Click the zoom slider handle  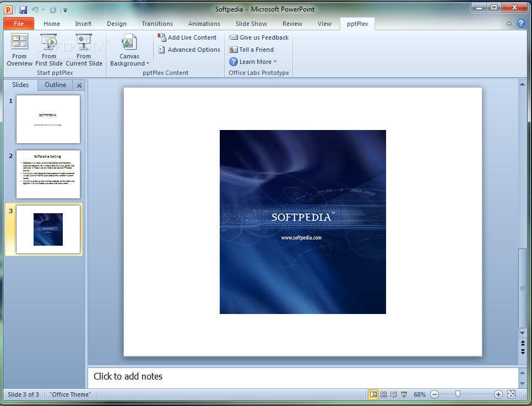point(458,394)
